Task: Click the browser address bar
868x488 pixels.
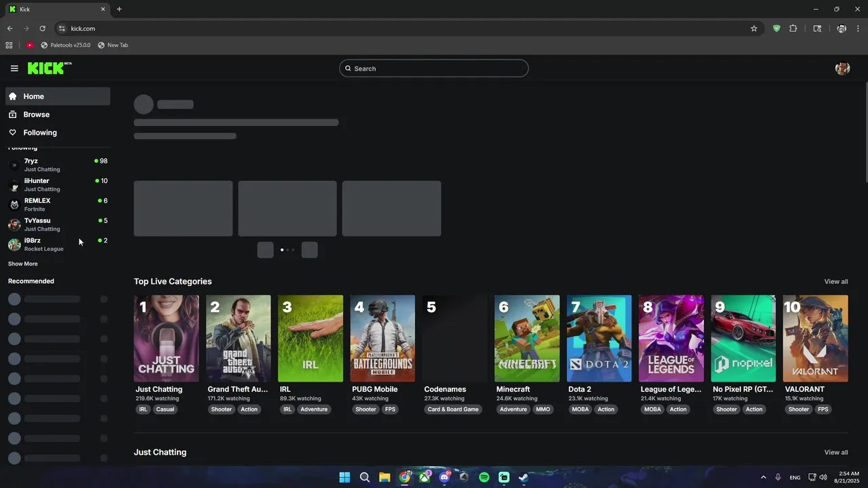Action: pyautogui.click(x=400, y=28)
